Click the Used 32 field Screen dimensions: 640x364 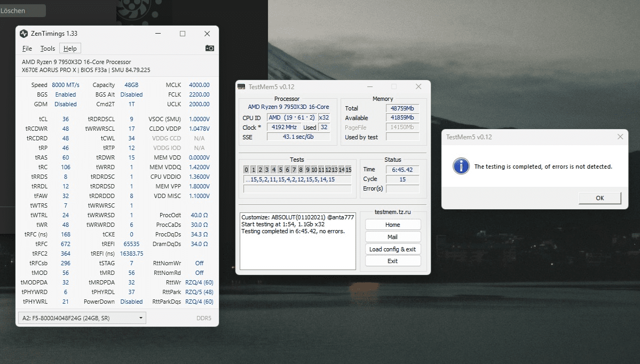324,127
